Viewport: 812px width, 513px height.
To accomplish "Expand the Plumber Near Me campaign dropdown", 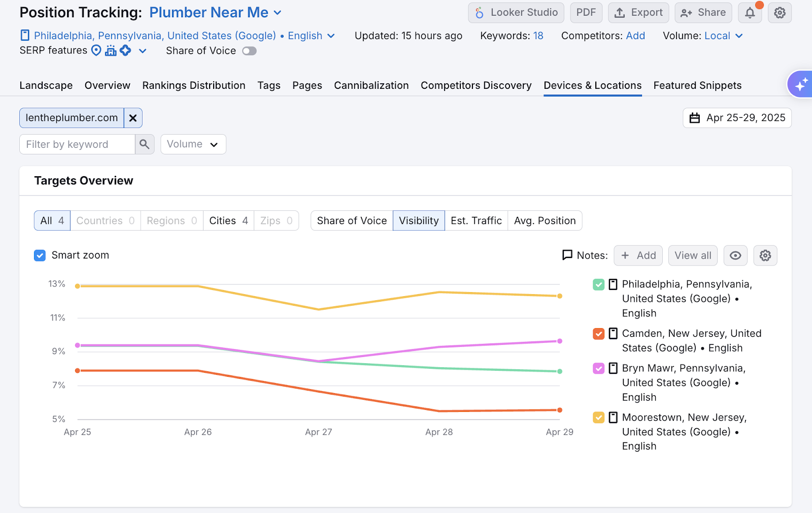I will 277,12.
